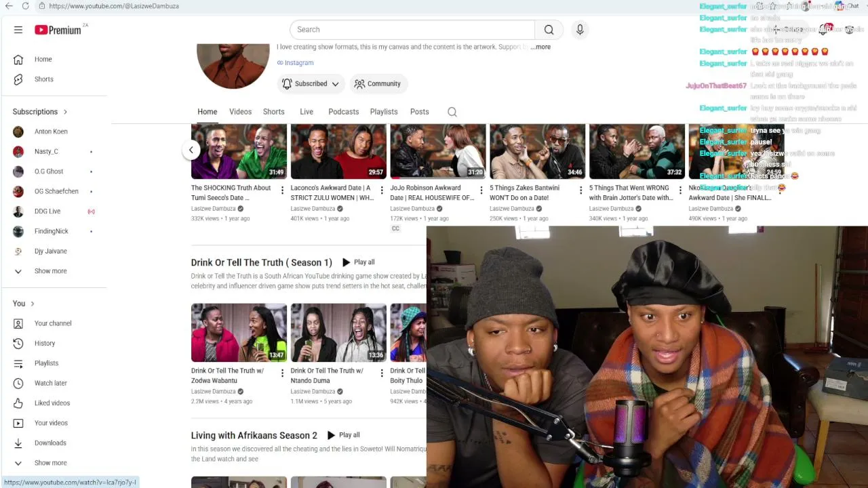Image resolution: width=868 pixels, height=488 pixels.
Task: Reload the page in the browser
Action: click(25, 6)
